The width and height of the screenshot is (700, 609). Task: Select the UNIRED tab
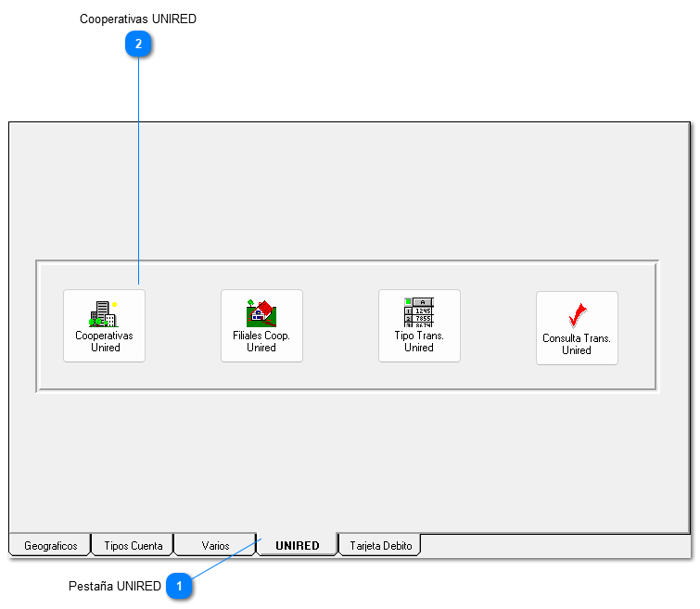(x=297, y=546)
